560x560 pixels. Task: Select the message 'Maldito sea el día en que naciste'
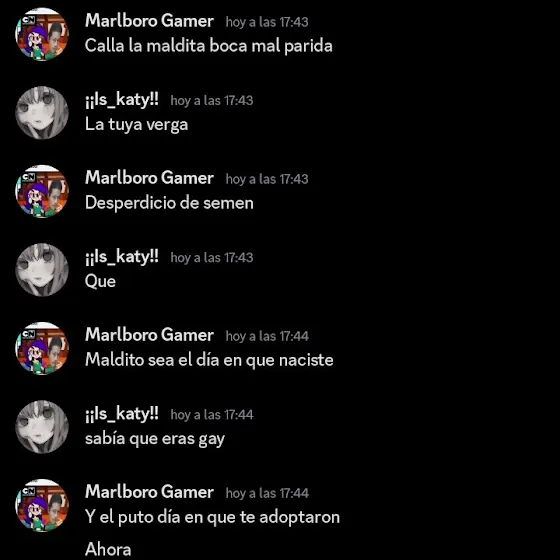[209, 360]
